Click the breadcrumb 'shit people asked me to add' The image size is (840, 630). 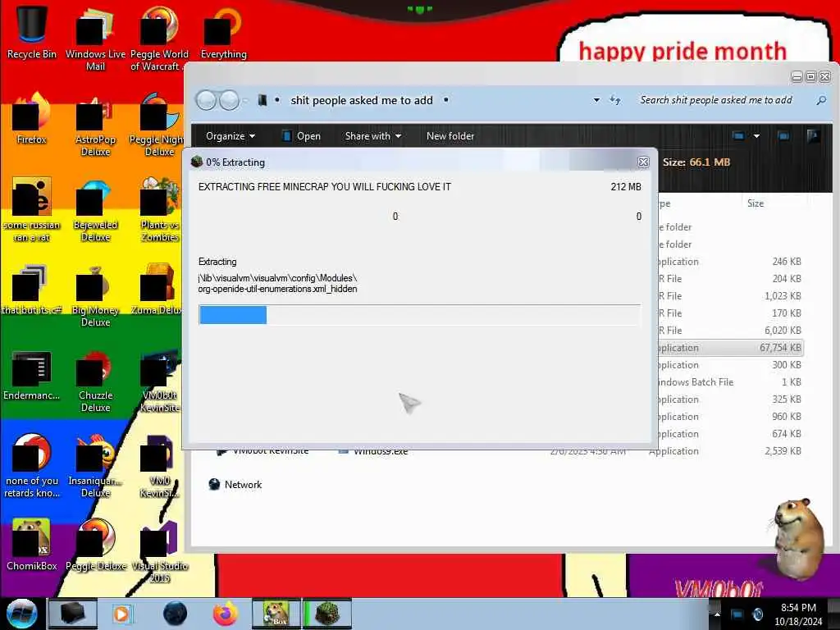362,100
